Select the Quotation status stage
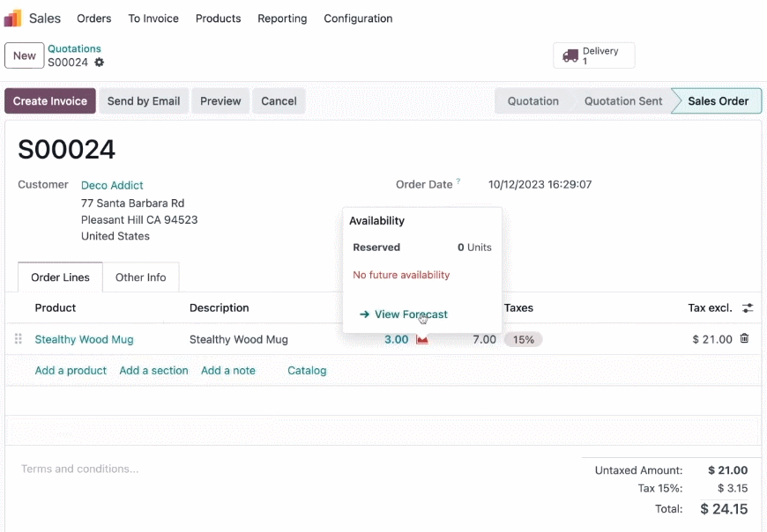Image resolution: width=767 pixels, height=532 pixels. (x=532, y=101)
